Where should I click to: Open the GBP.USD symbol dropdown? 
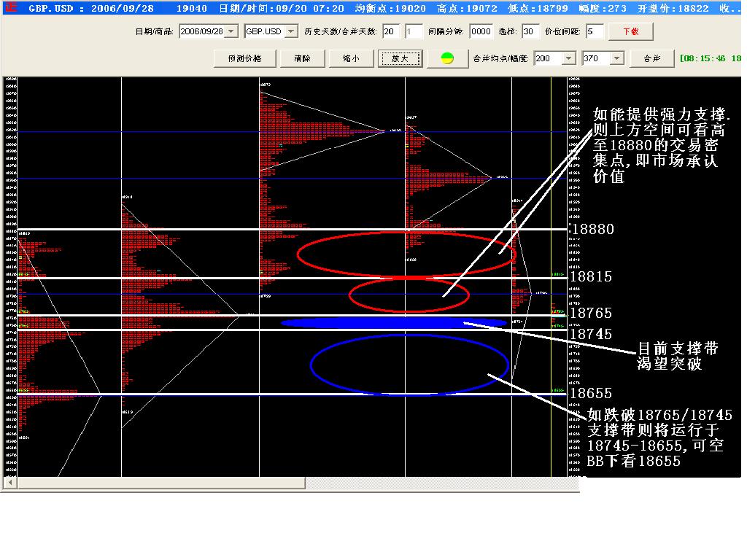click(291, 31)
